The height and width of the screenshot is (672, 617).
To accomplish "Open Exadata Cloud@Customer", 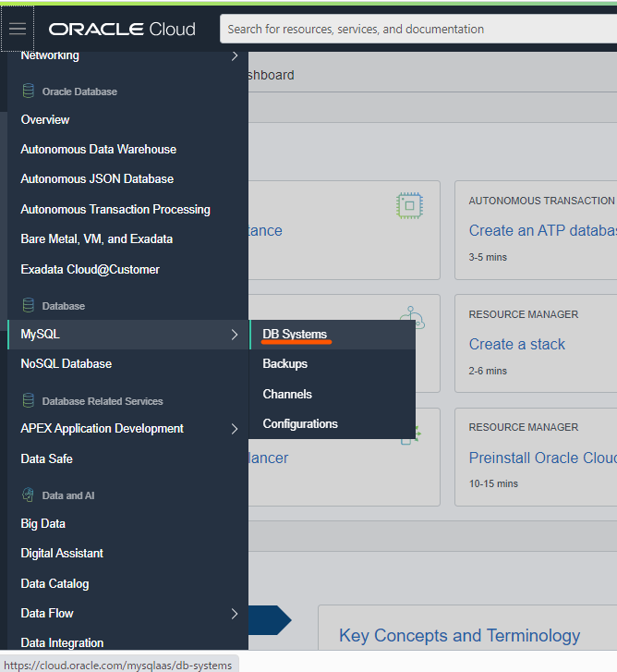I will (x=90, y=269).
